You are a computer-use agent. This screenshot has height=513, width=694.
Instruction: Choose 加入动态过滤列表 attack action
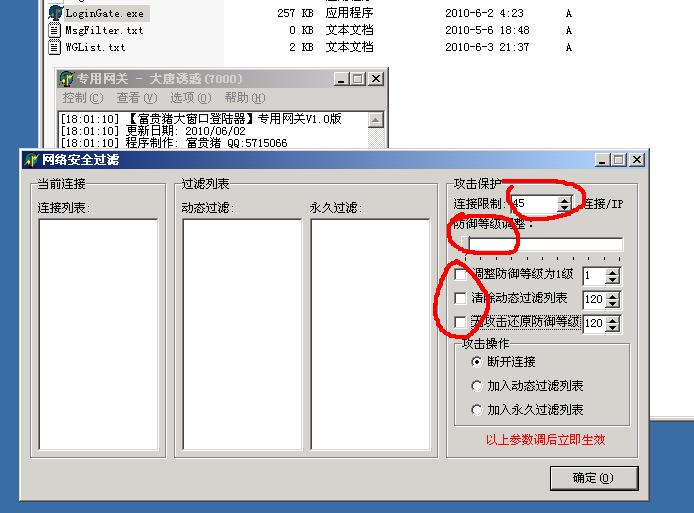pyautogui.click(x=477, y=385)
